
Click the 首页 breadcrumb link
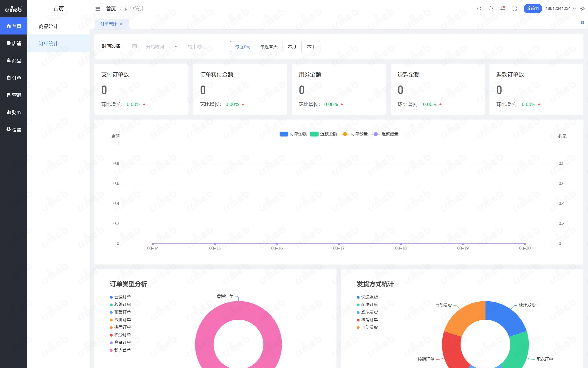point(111,9)
